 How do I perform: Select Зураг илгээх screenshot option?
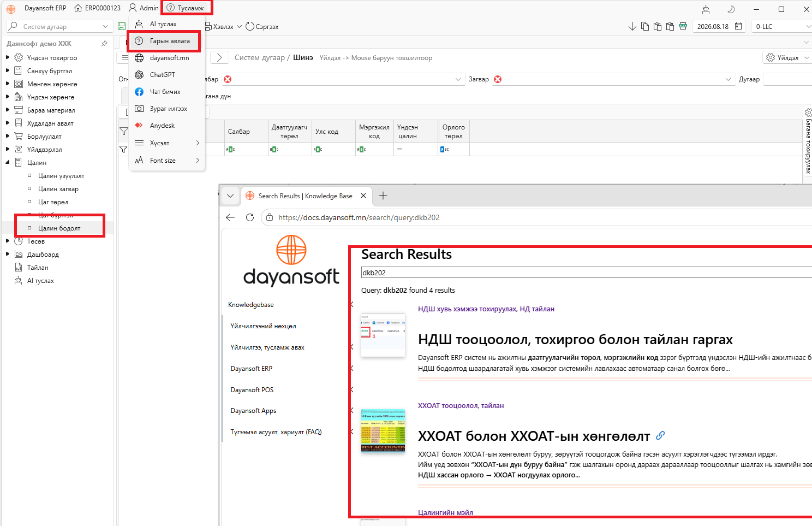coord(166,109)
